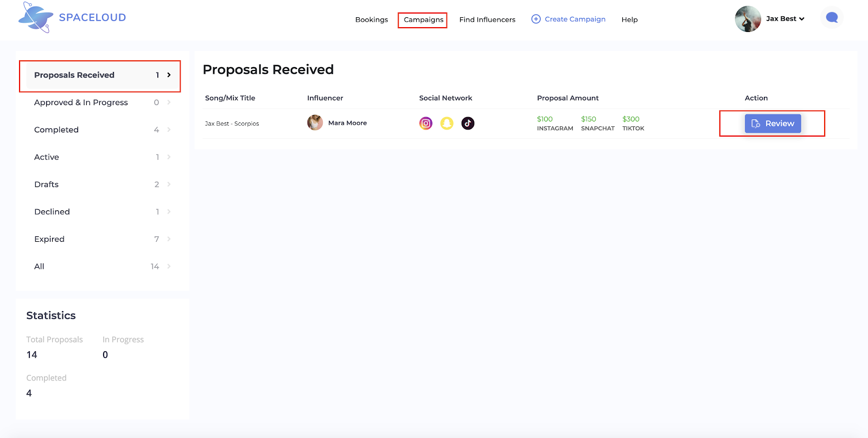Expand the Drafts list chevron
The image size is (868, 438).
click(169, 184)
